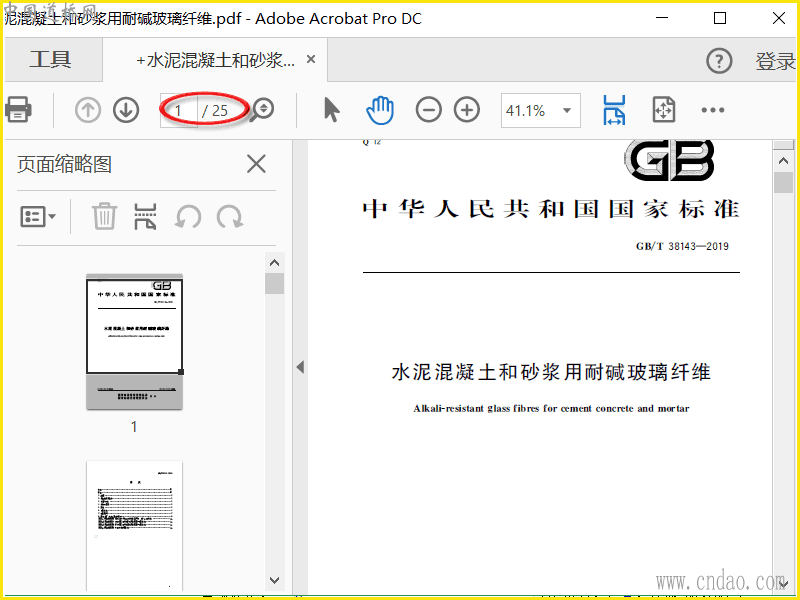This screenshot has width=800, height=600.
Task: Click the 登录 sign-in link
Action: [774, 61]
